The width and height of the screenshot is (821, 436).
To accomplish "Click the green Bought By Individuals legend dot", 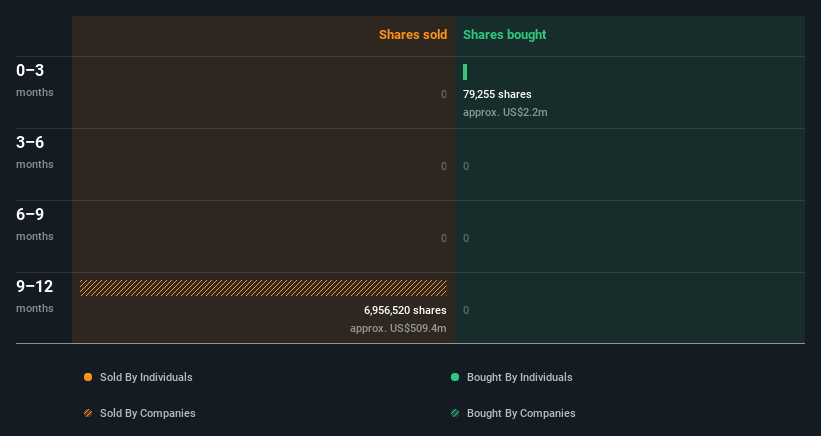I will click(455, 377).
